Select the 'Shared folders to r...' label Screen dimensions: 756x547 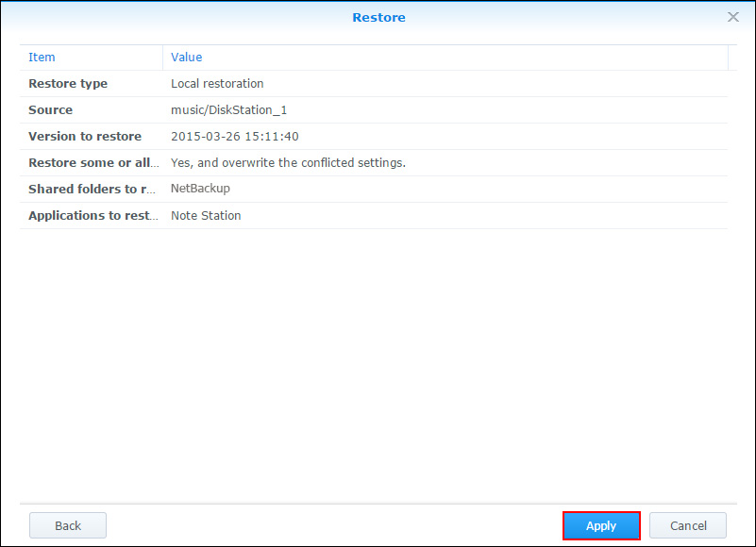pos(92,189)
